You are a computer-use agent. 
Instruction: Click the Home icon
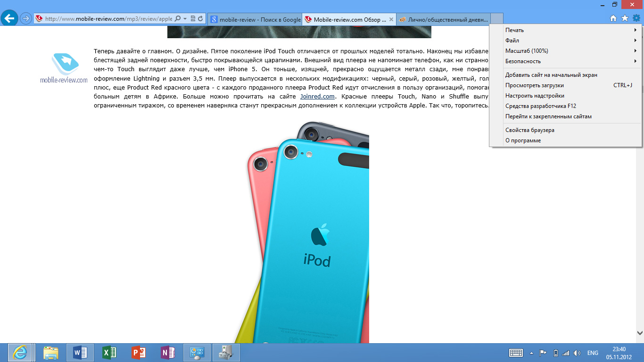coord(613,18)
